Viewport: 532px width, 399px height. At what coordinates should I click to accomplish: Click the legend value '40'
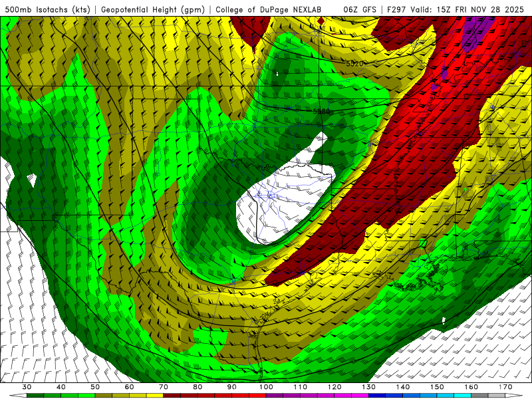point(61,387)
